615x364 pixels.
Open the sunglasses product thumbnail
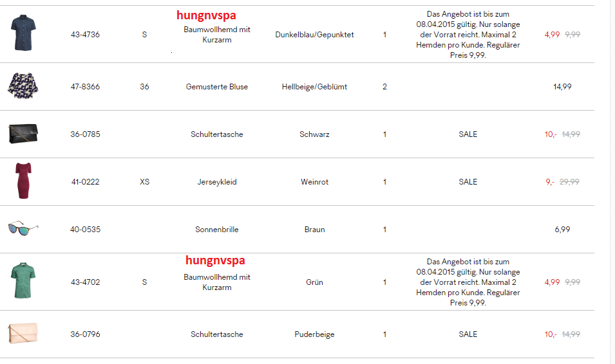(x=23, y=228)
